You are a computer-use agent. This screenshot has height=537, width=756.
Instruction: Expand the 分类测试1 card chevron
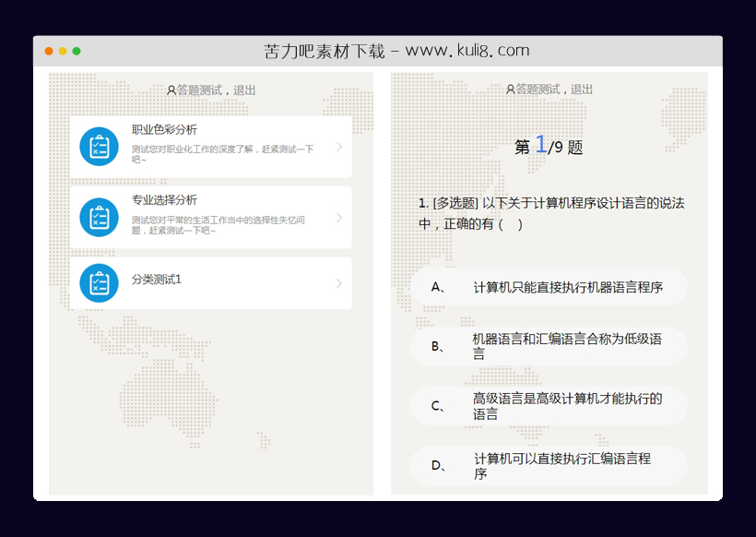click(x=341, y=283)
